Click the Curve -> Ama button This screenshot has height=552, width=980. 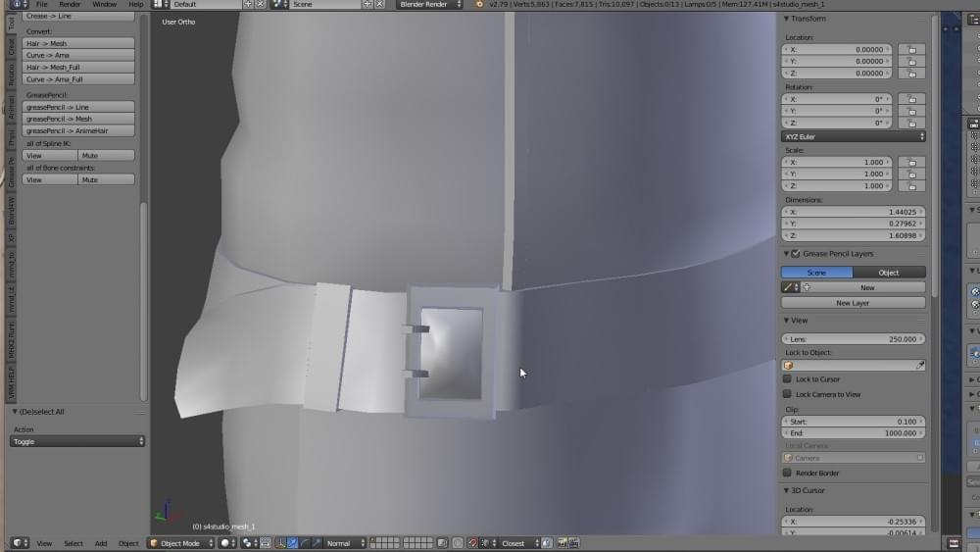[78, 55]
